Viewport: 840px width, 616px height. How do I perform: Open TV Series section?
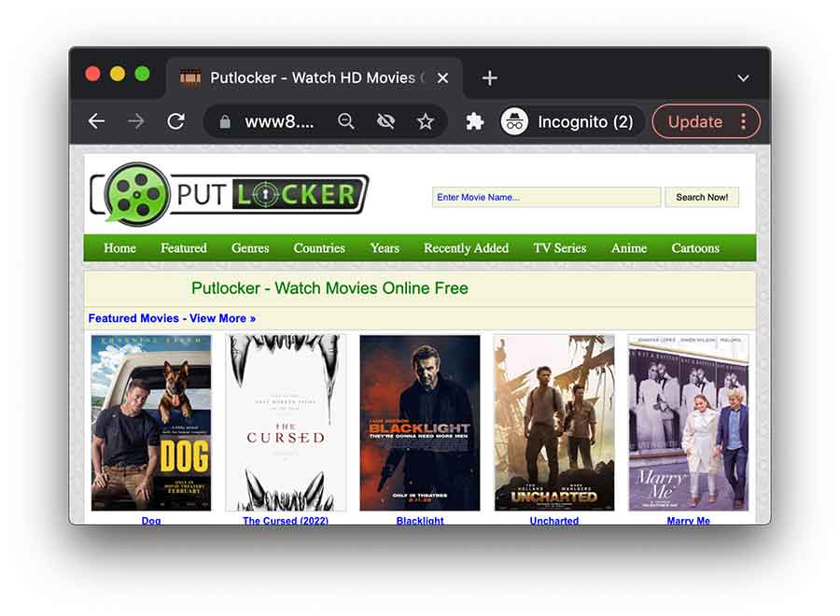point(560,248)
